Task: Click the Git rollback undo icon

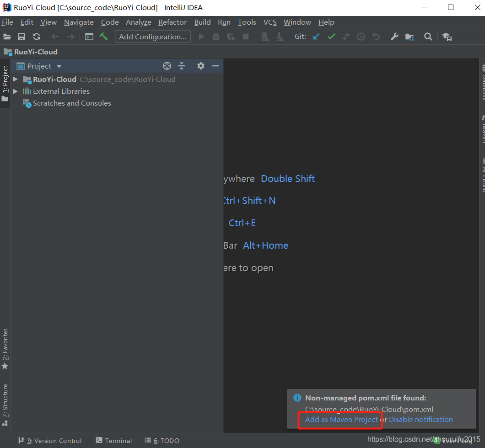Action: 376,37
